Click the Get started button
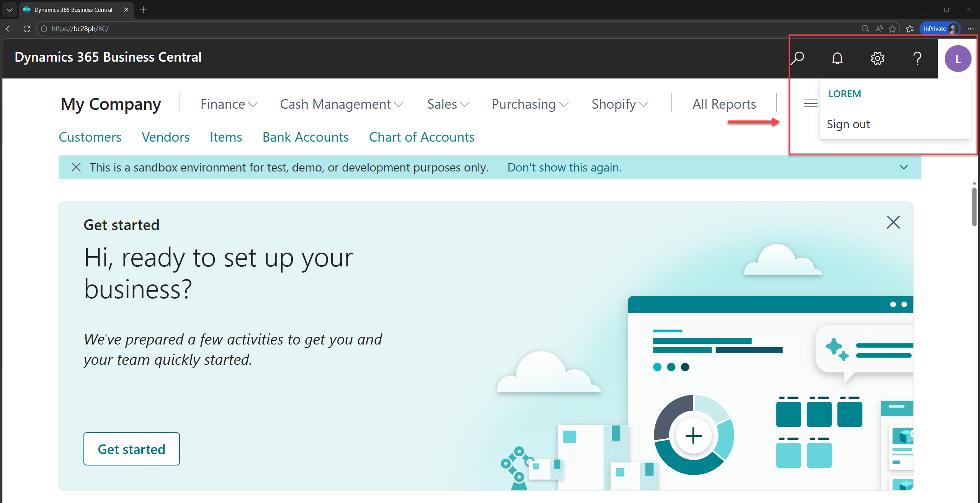The width and height of the screenshot is (980, 503). (x=132, y=449)
